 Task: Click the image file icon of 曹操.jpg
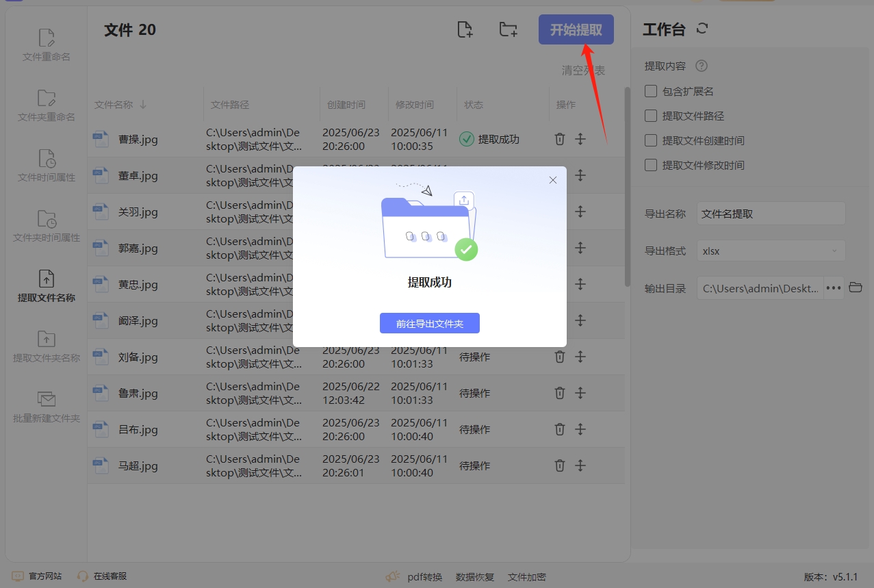point(101,139)
